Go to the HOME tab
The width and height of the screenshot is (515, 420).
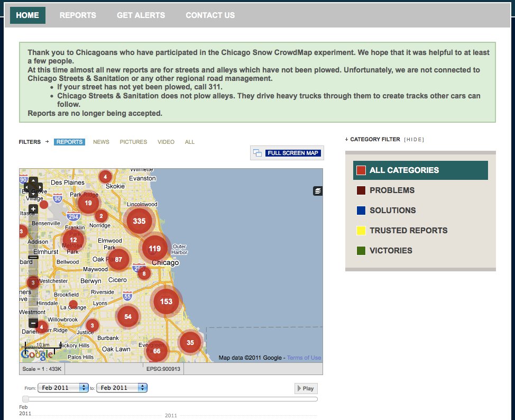coord(27,15)
